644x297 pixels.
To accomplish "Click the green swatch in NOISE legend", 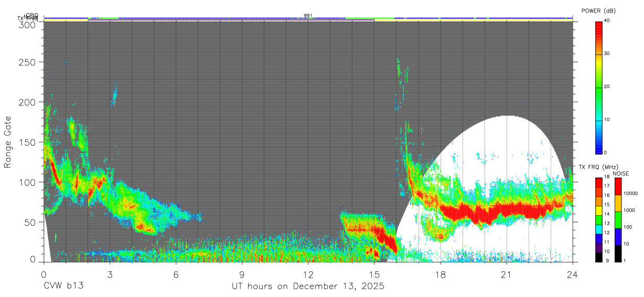I will point(618,220).
